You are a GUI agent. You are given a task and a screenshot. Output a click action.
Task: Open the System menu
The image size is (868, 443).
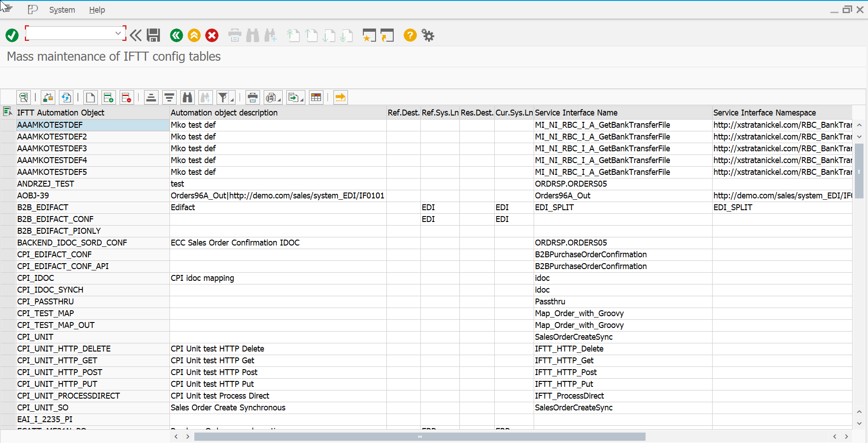click(x=62, y=10)
